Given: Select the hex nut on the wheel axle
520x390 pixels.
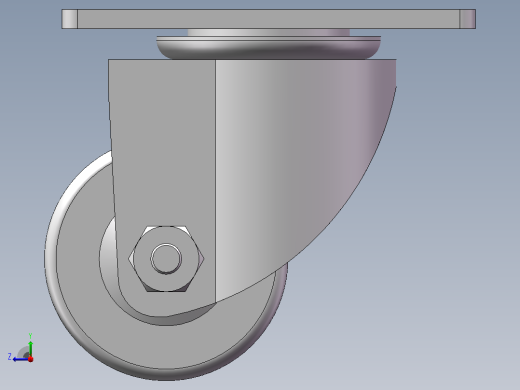Looking at the screenshot, I should coord(166,259).
